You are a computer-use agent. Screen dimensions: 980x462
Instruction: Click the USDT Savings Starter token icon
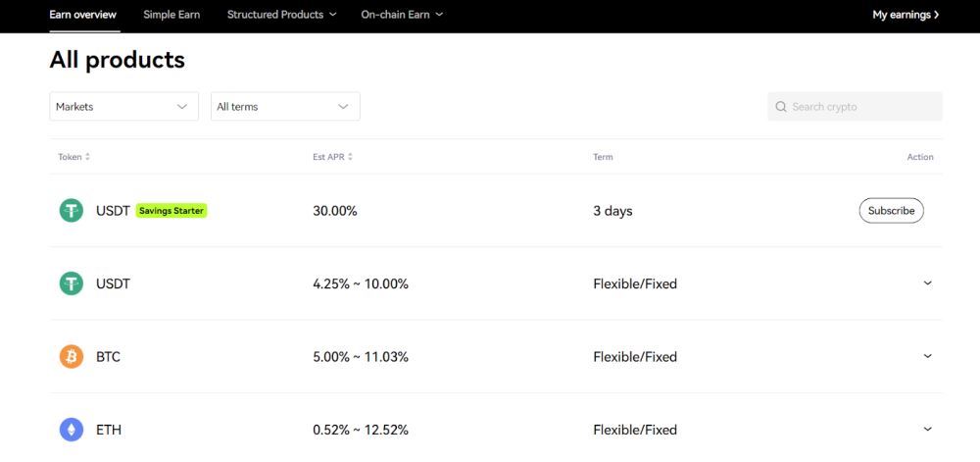pos(72,211)
